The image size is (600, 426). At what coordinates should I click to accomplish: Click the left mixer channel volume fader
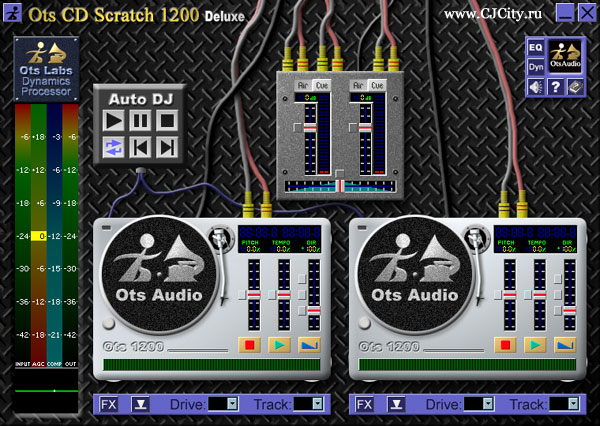click(310, 128)
